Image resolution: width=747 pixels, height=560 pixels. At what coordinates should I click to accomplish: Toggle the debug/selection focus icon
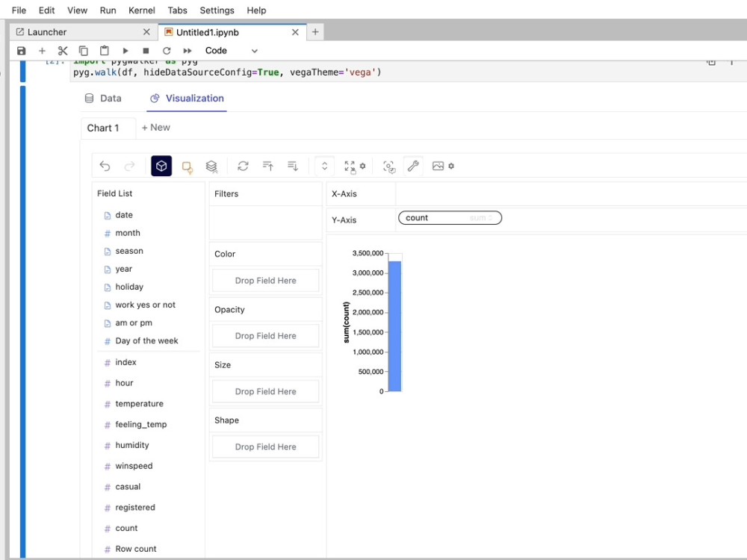[389, 167]
